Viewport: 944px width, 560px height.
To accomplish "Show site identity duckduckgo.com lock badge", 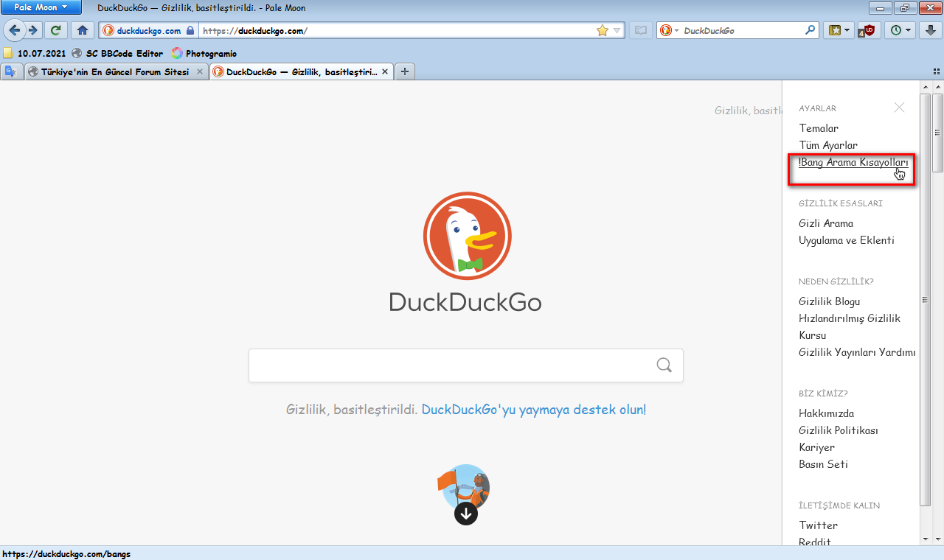I will click(x=148, y=30).
